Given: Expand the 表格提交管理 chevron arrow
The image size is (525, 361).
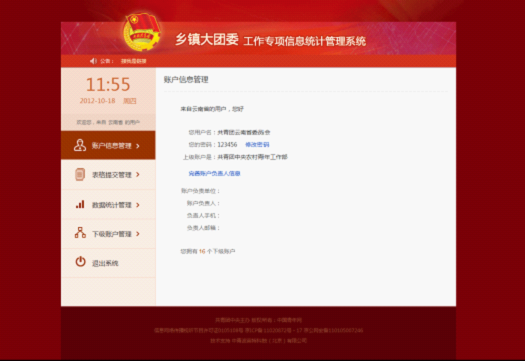Looking at the screenshot, I should pos(138,175).
